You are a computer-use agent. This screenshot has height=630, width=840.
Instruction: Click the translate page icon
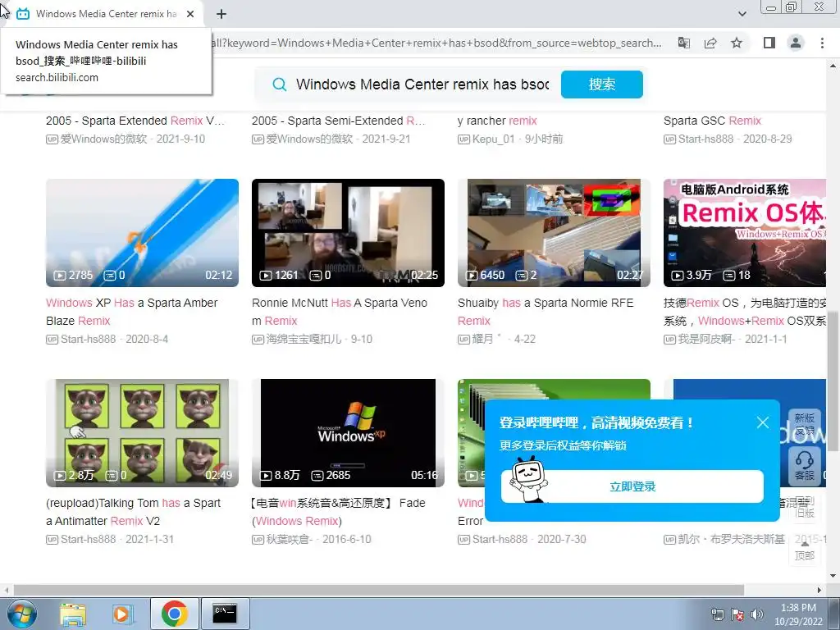click(x=683, y=43)
